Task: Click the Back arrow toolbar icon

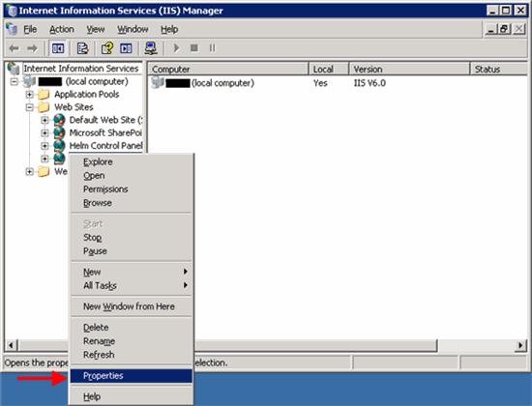Action: click(x=14, y=48)
